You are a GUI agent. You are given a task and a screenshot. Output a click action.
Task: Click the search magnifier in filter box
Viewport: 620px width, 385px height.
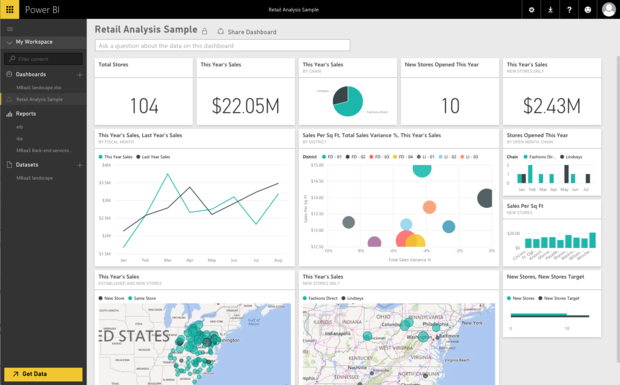point(12,59)
